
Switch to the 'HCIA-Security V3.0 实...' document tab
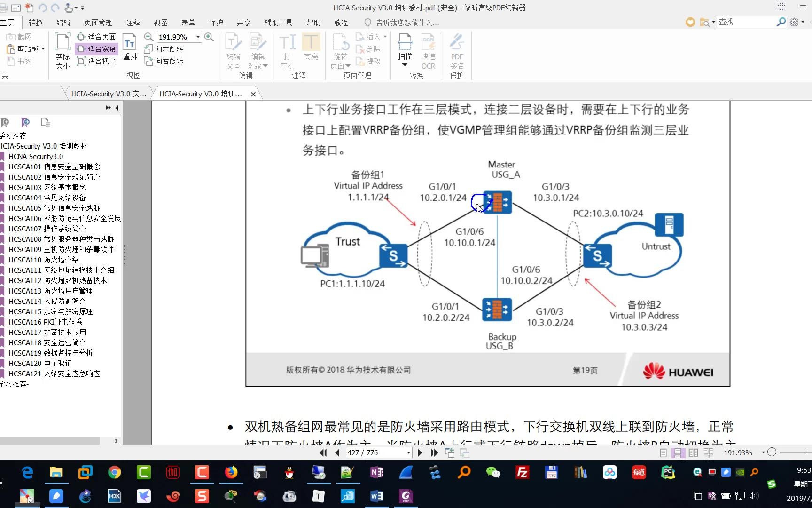pyautogui.click(x=109, y=94)
